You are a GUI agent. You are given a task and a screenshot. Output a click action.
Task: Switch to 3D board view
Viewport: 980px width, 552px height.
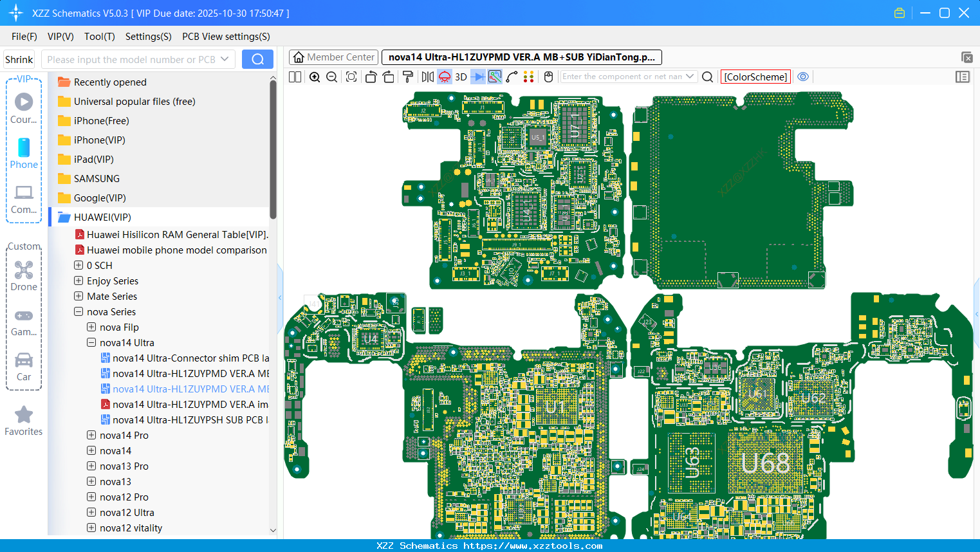pyautogui.click(x=461, y=77)
